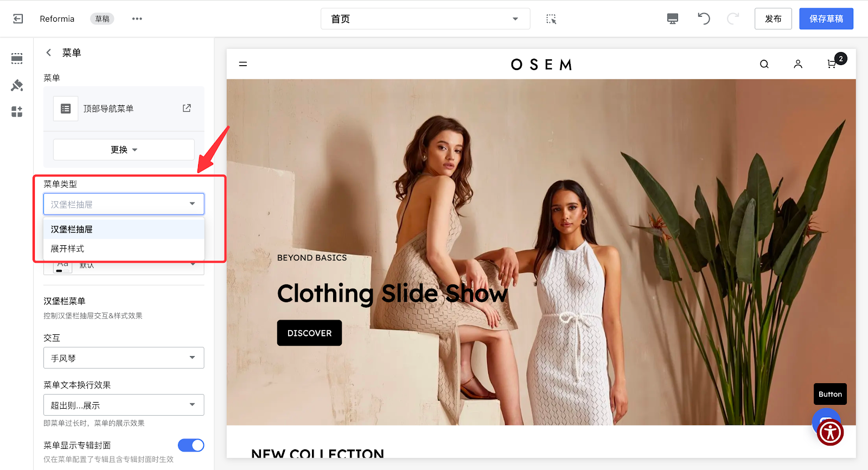This screenshot has height=470, width=868.
Task: Open theme settings brush icon
Action: [17, 85]
